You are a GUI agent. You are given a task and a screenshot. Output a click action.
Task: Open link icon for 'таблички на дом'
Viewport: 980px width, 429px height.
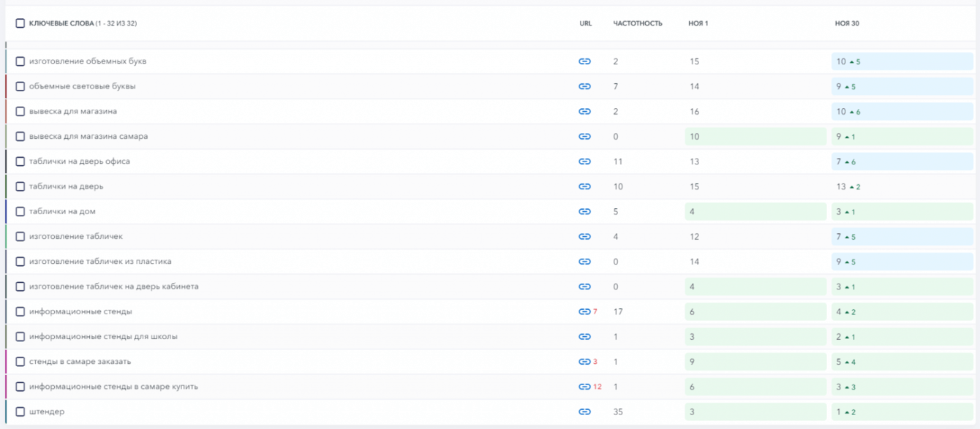[584, 211]
